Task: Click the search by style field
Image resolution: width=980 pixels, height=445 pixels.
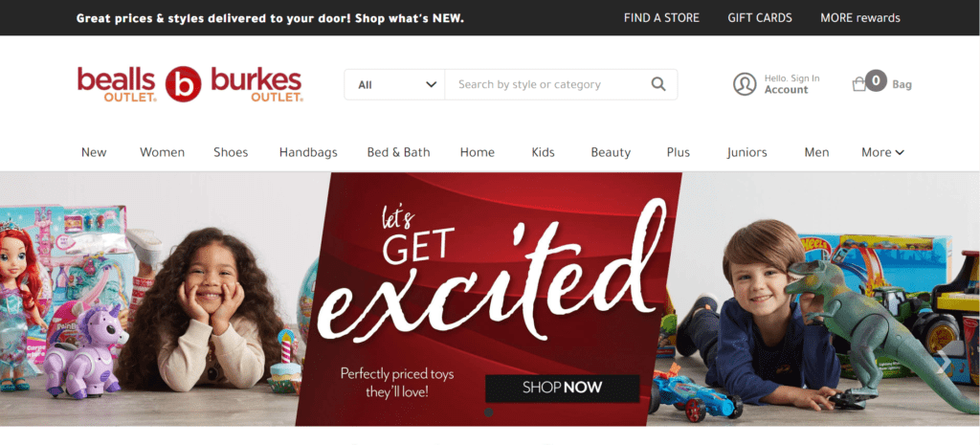Action: pyautogui.click(x=546, y=84)
